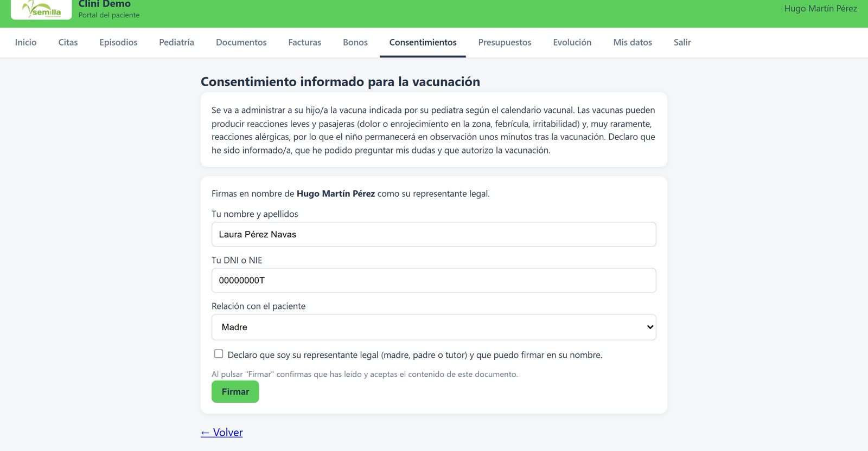
Task: Click the Semilla clinic logo
Action: tap(41, 9)
